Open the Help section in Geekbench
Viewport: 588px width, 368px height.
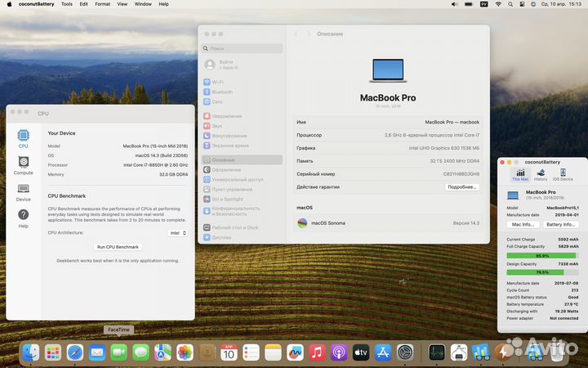point(23,218)
